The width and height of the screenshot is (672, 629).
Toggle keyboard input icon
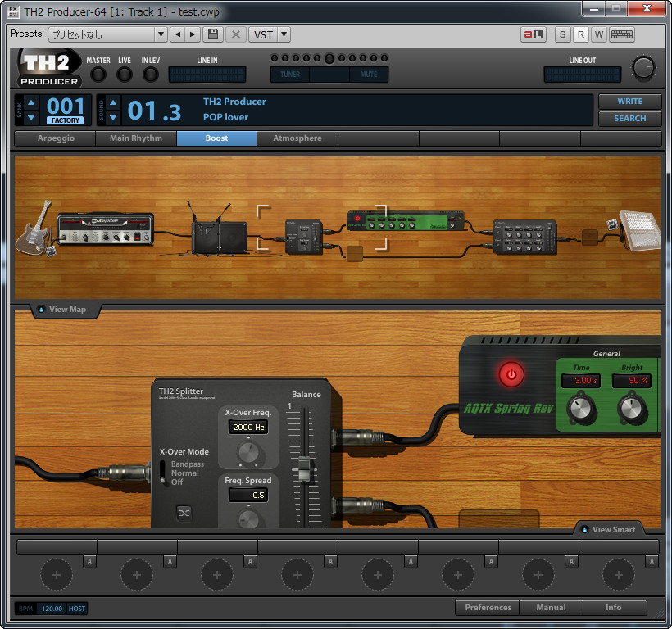click(621, 34)
